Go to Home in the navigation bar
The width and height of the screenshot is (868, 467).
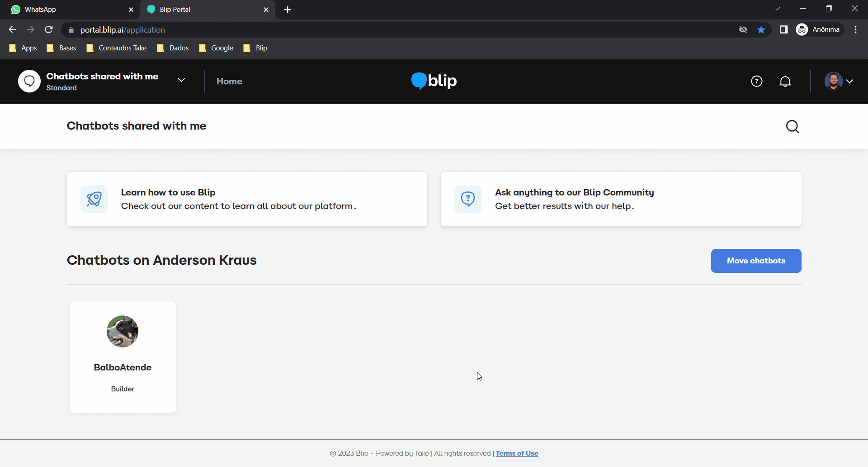pos(229,81)
